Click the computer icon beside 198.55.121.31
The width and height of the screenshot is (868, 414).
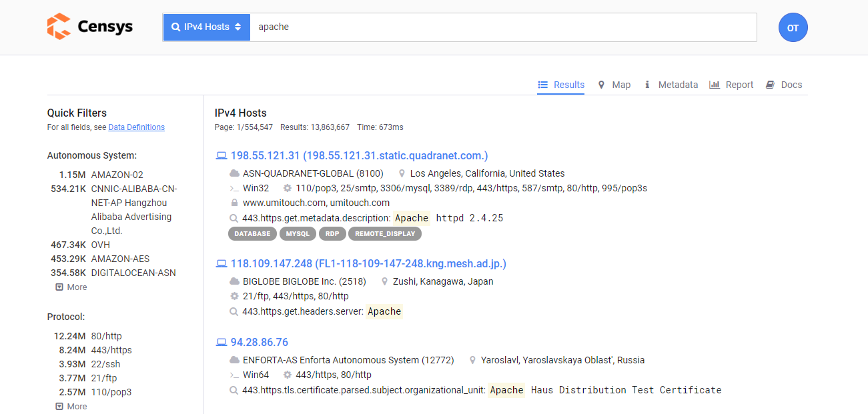point(222,156)
